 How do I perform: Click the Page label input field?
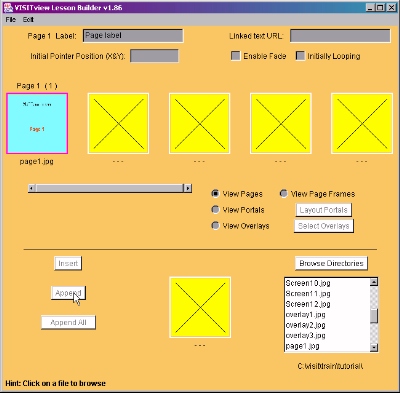tap(133, 36)
